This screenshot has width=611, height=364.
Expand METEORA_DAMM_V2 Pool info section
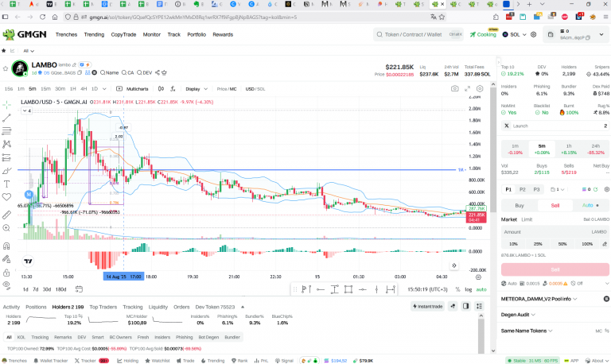[x=539, y=299]
